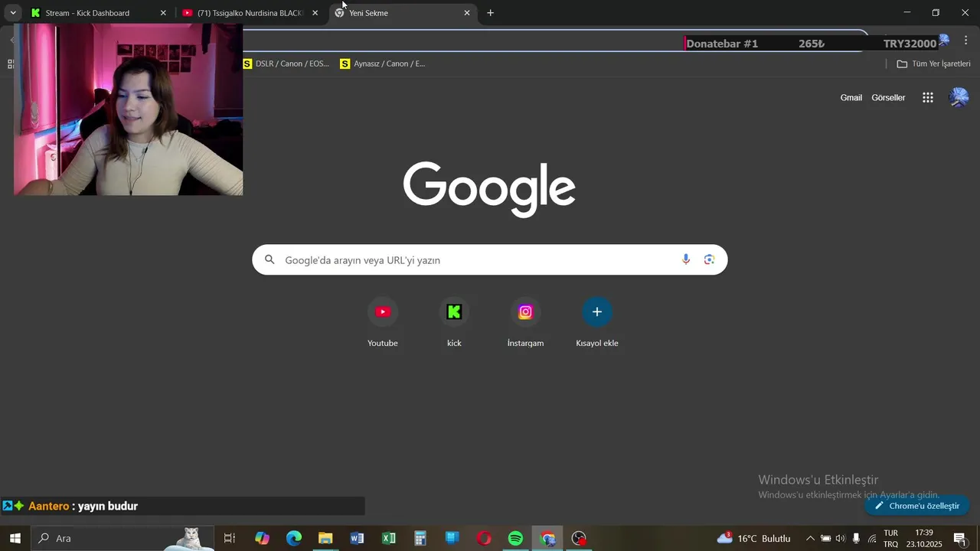Close the Tssigalko Nurdisina YouTube tab
Screen dimensions: 980x551
click(315, 13)
